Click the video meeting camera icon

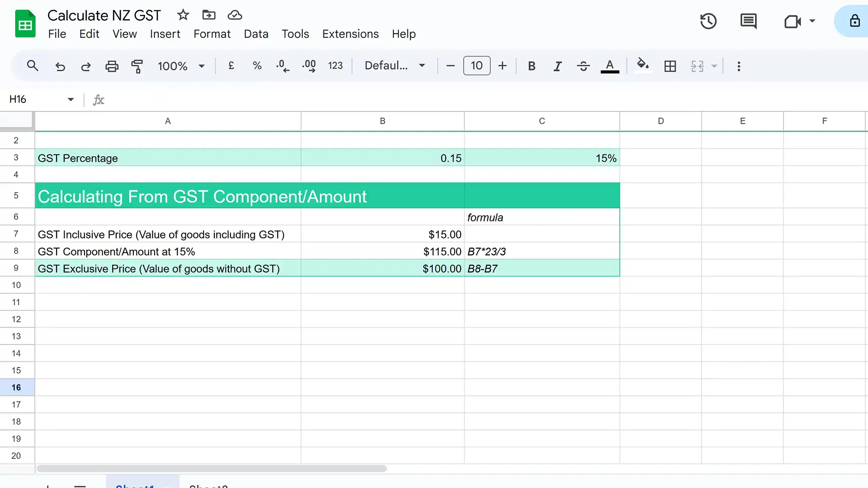tap(793, 21)
